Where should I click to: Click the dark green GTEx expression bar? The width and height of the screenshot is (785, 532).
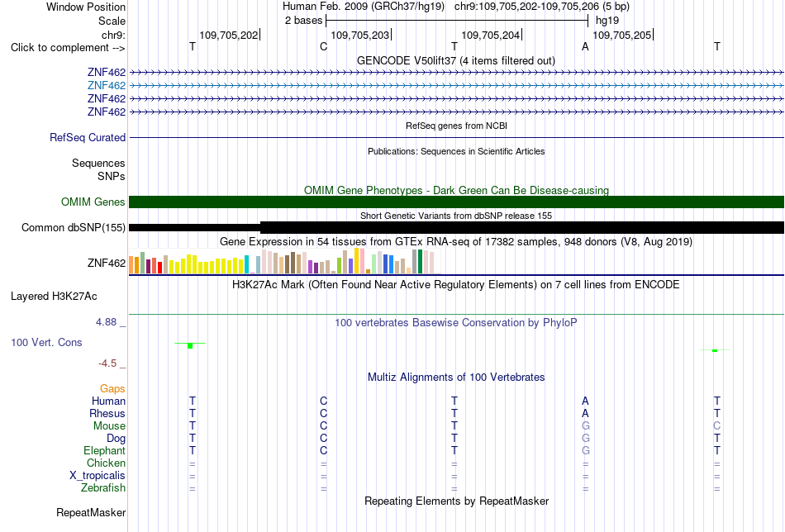tap(420, 261)
